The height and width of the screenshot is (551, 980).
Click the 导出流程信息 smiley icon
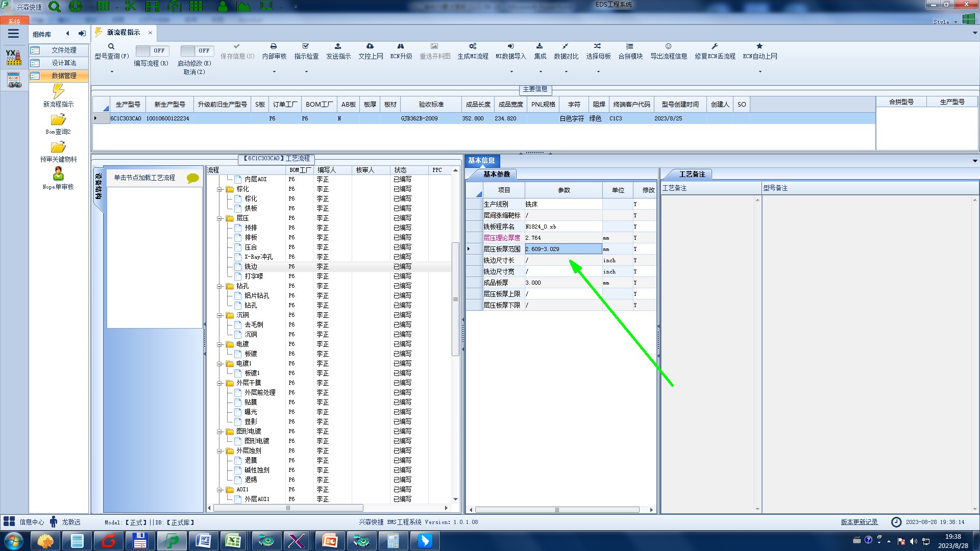point(668,46)
